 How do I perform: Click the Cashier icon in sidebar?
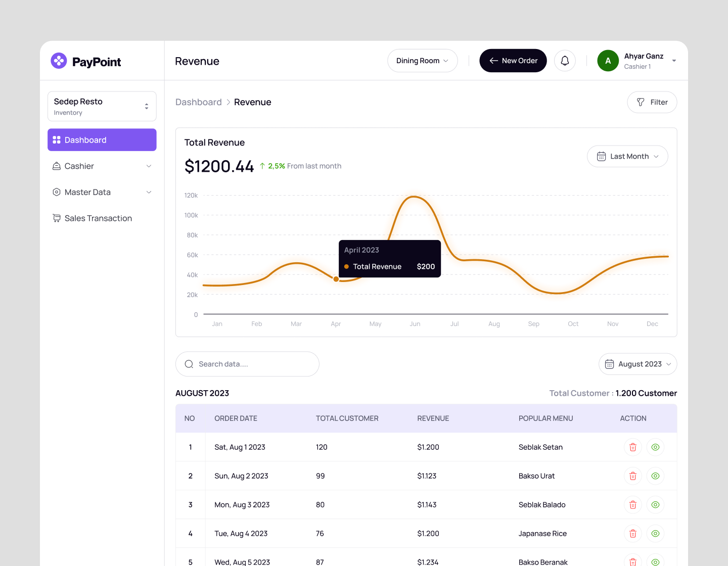coord(57,166)
